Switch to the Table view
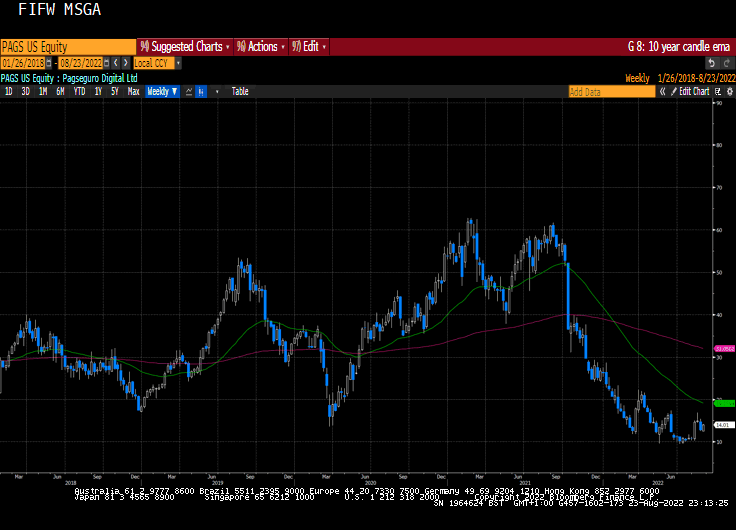The height and width of the screenshot is (530, 736). pyautogui.click(x=240, y=92)
